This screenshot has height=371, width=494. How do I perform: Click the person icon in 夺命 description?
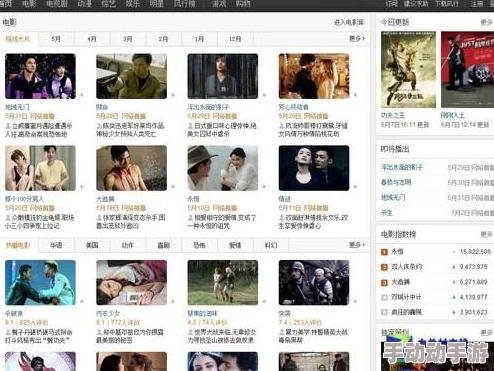99,126
